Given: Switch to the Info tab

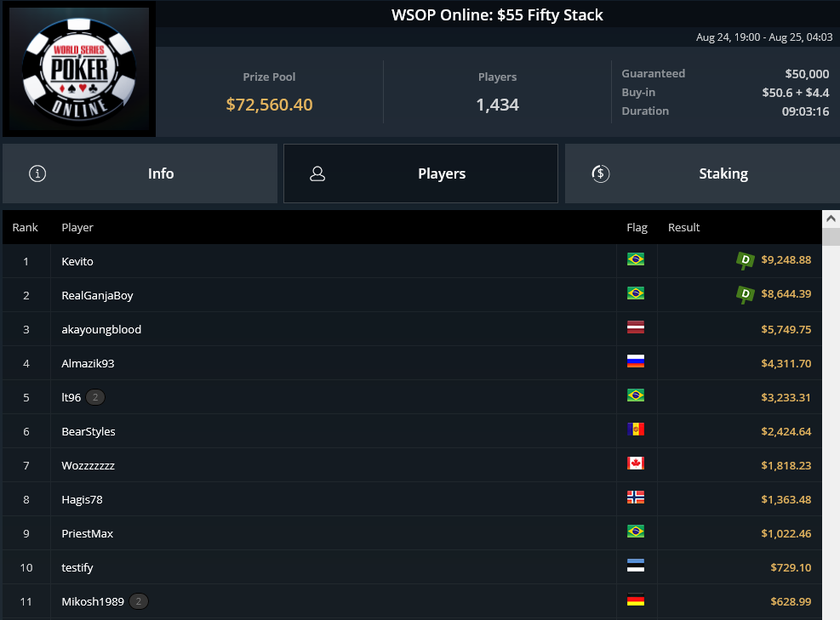Looking at the screenshot, I should (x=140, y=173).
